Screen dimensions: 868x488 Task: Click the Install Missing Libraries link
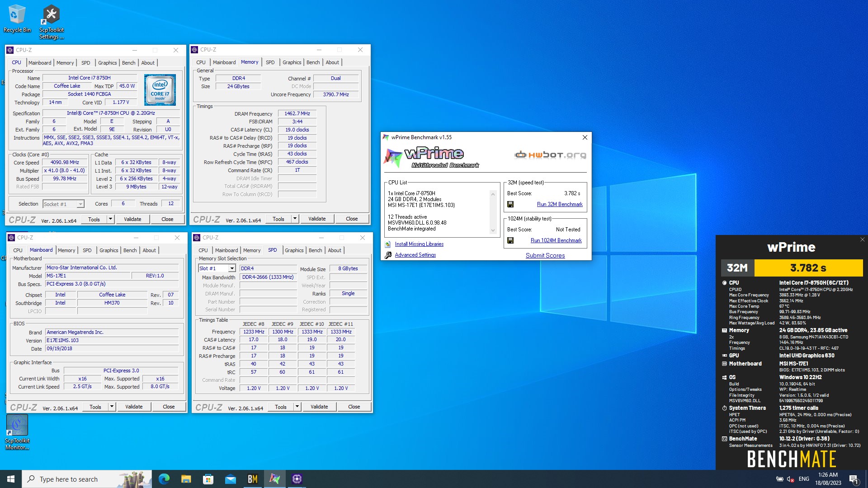point(419,244)
